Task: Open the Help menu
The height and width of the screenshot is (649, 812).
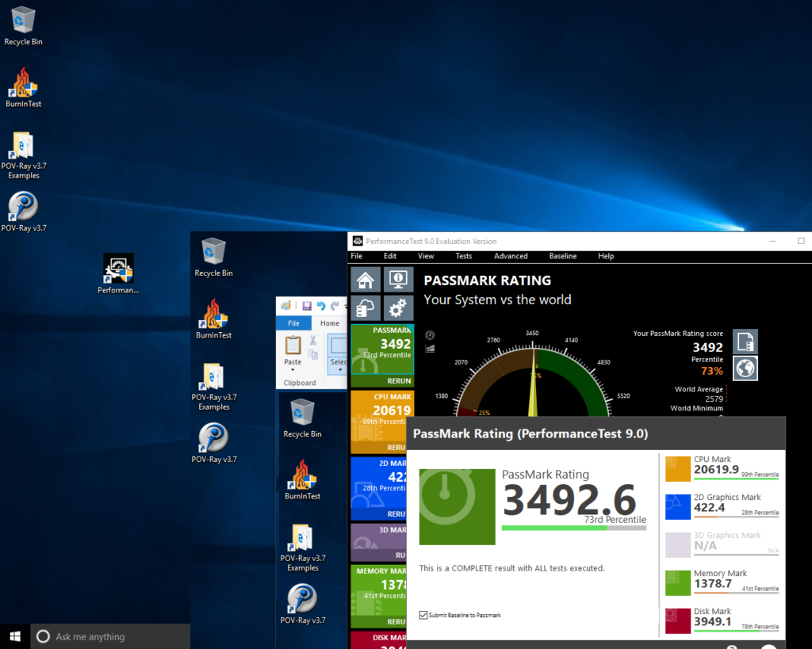Action: [x=606, y=256]
